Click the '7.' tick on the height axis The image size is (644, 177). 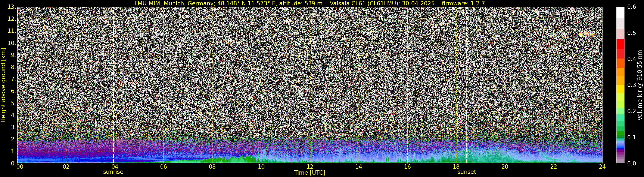[x=13, y=79]
